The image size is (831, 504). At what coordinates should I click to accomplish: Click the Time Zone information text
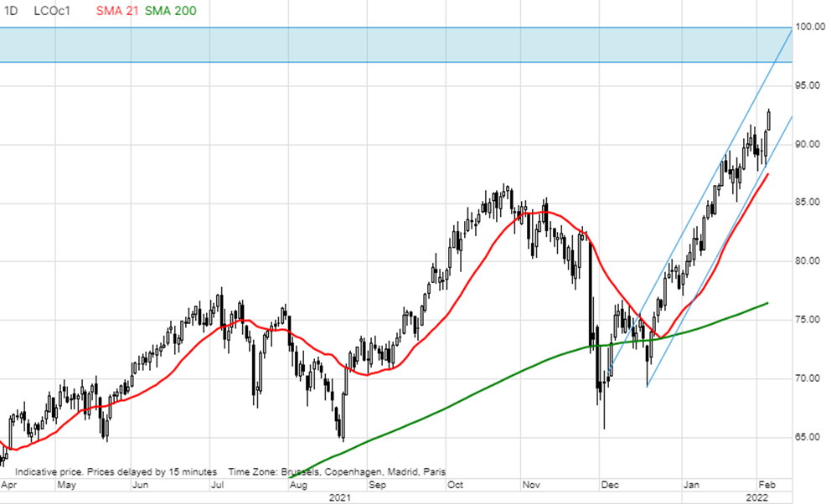pos(337,471)
